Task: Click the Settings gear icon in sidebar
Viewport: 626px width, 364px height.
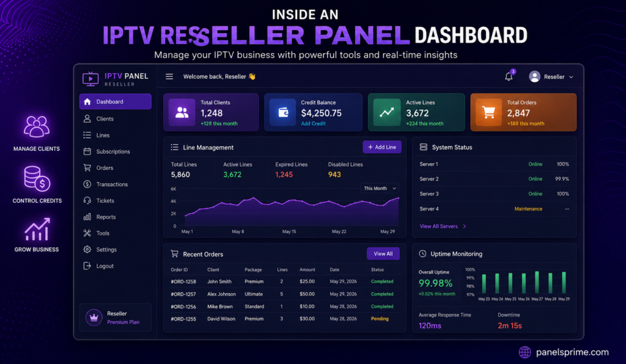Action: (87, 250)
